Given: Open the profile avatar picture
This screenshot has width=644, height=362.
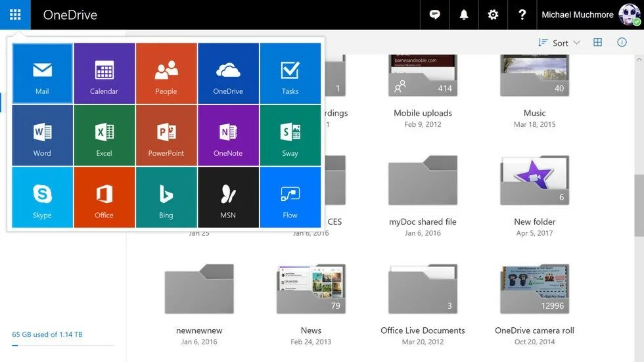Looking at the screenshot, I should [630, 14].
